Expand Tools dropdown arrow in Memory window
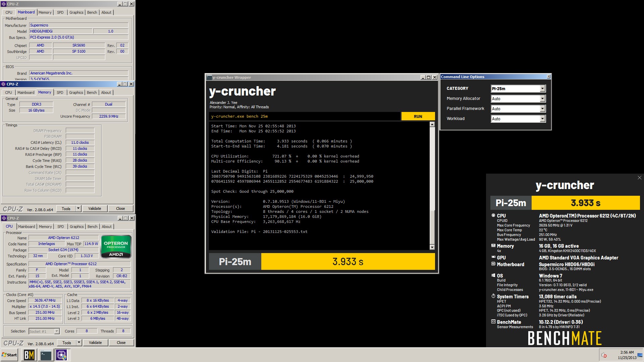The width and height of the screenshot is (644, 362). pos(78,208)
